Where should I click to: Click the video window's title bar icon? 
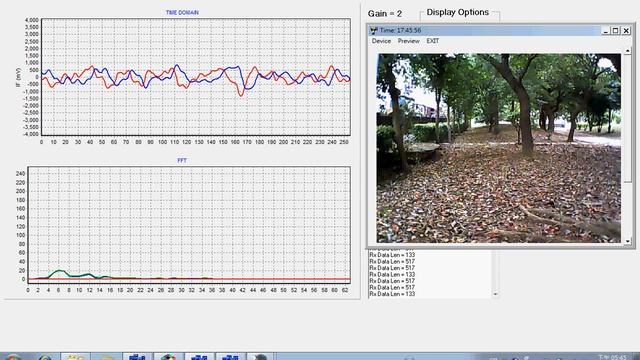(373, 31)
